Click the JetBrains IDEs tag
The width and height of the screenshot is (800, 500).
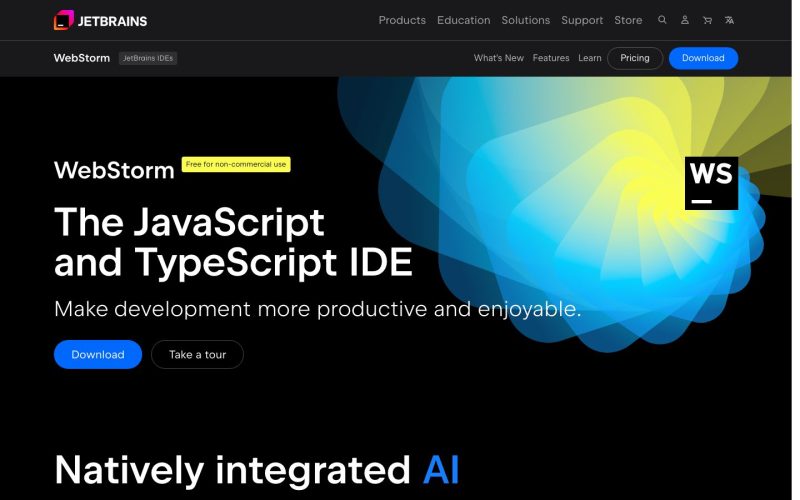(148, 58)
